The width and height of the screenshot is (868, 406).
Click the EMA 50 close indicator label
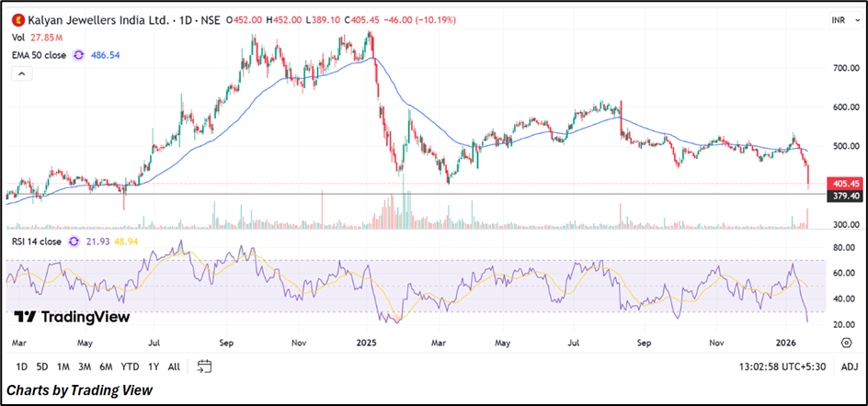pyautogui.click(x=41, y=55)
